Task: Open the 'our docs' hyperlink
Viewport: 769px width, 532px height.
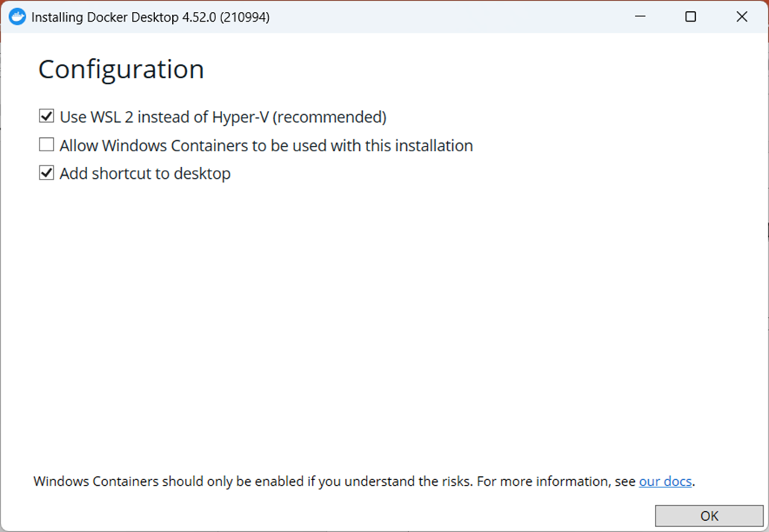Action: [x=665, y=481]
